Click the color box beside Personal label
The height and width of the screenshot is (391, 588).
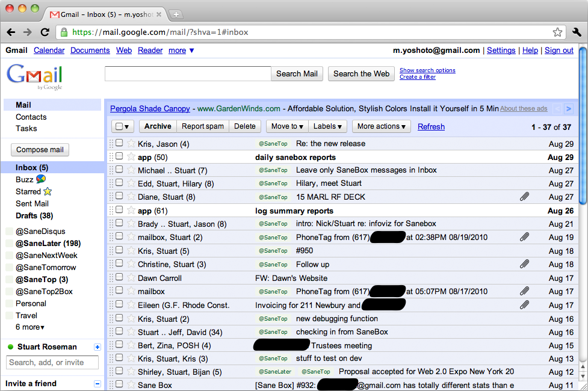[x=10, y=304]
